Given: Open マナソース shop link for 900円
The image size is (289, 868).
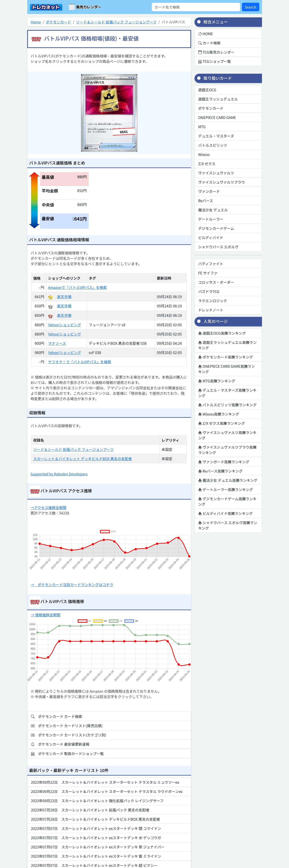Looking at the screenshot, I should (x=57, y=343).
